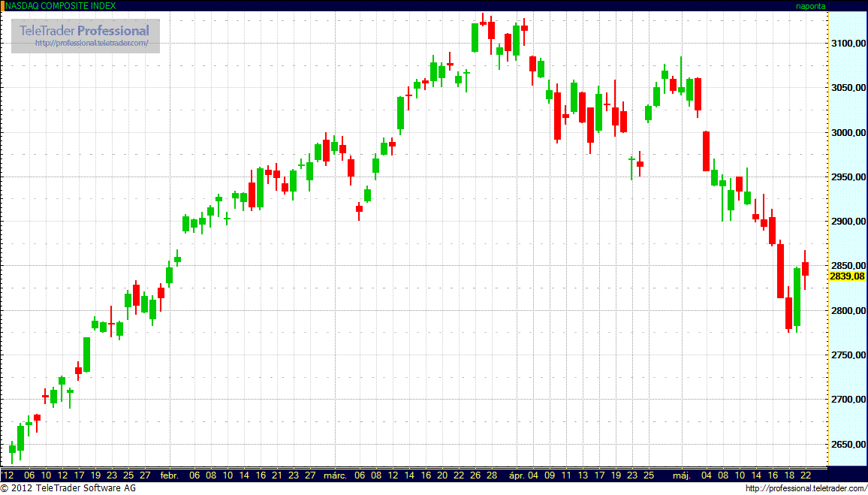Click the date axis label 11

click(565, 475)
